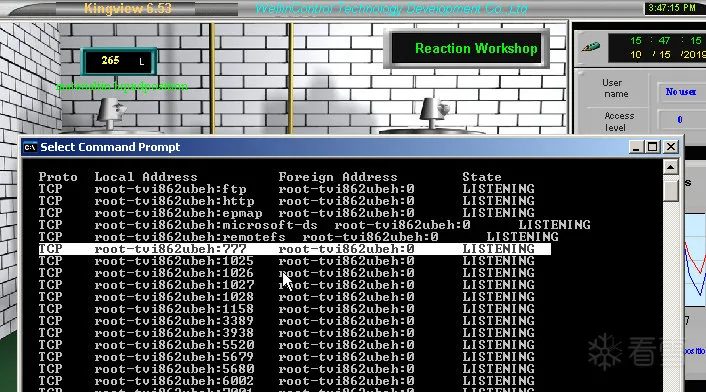Click the 265 L level display
This screenshot has width=706, height=392.
(x=119, y=61)
